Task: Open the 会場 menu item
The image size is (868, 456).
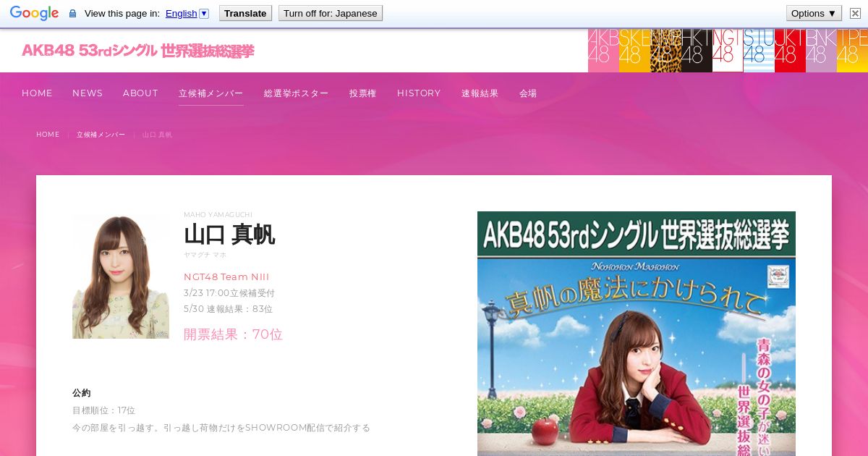Action: tap(528, 93)
